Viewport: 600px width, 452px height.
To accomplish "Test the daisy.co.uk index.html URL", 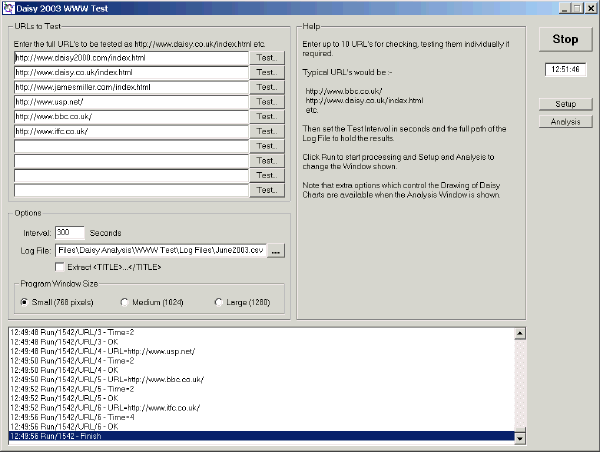I will tap(267, 72).
